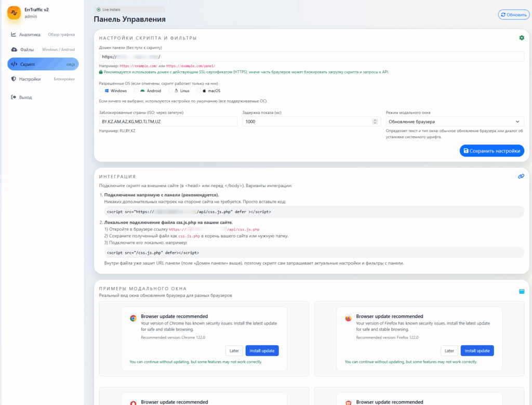The image size is (532, 405).
Task: Click the ErrTraffic orange logo icon
Action: (x=14, y=13)
